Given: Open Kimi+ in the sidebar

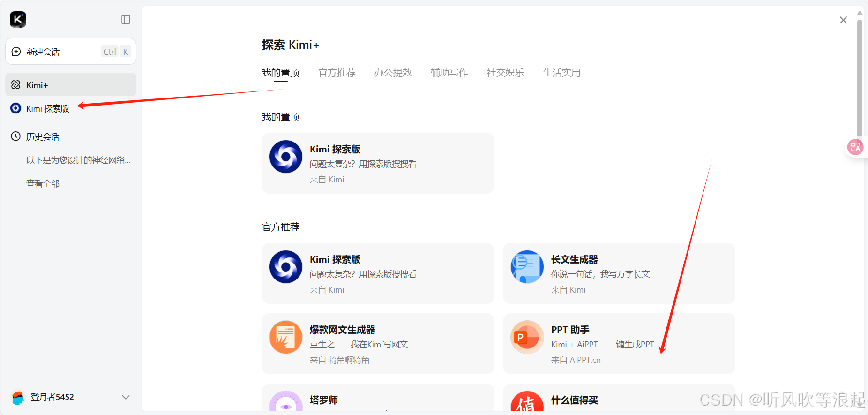Looking at the screenshot, I should click(71, 85).
